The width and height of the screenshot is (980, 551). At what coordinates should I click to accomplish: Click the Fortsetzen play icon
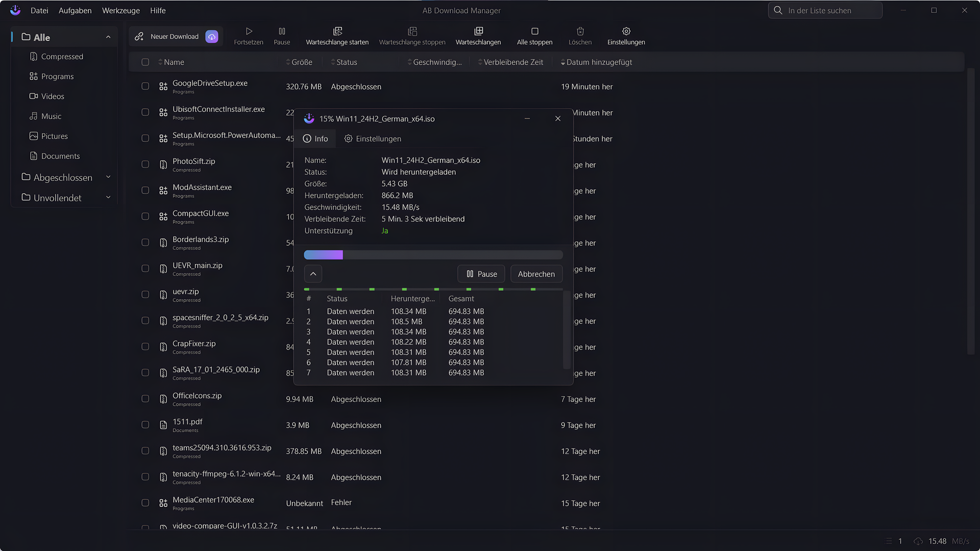[x=249, y=31]
